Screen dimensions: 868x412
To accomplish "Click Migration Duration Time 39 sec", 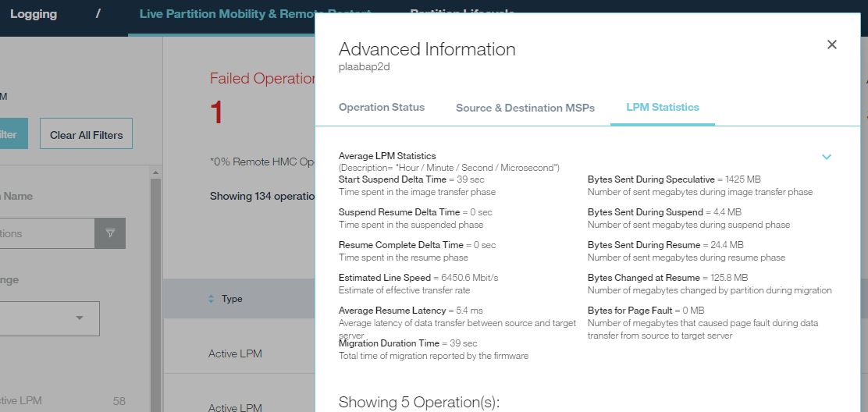I will 408,343.
